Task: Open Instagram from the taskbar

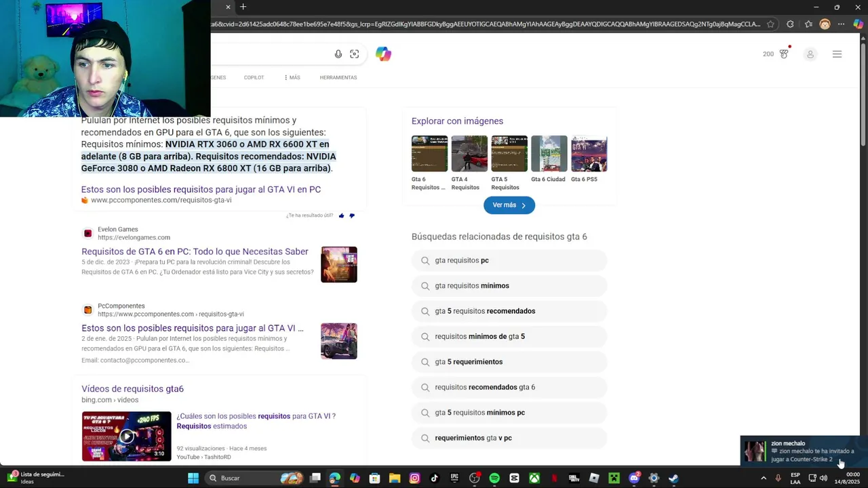Action: 414,478
